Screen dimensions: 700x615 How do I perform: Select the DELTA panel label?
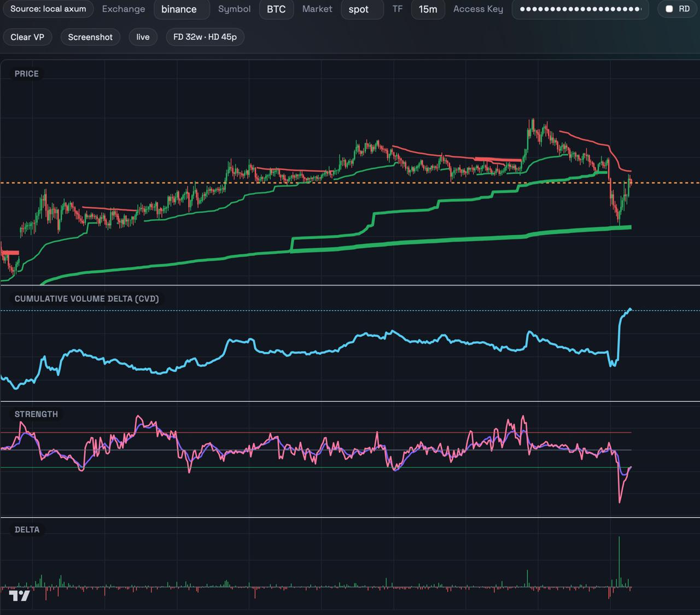pos(27,529)
